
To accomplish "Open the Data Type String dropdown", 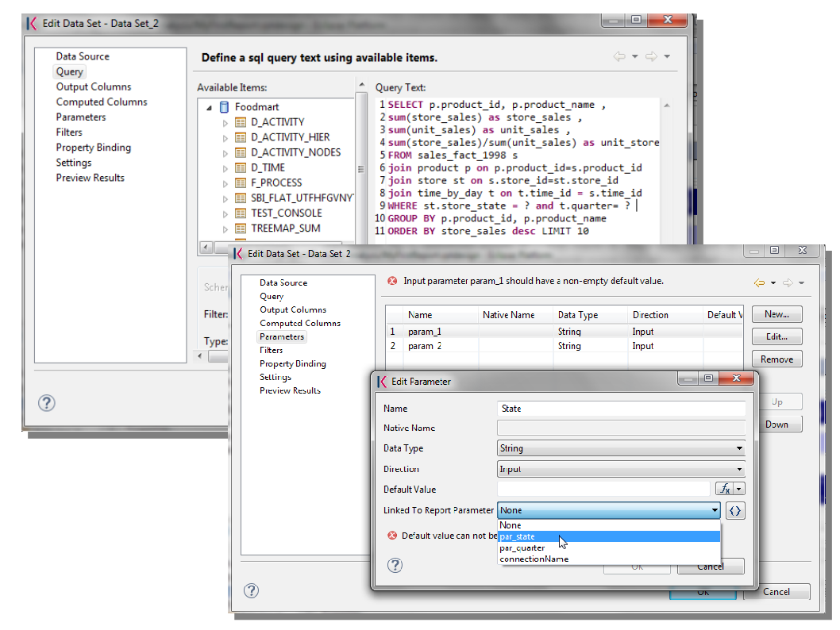I will click(x=621, y=448).
